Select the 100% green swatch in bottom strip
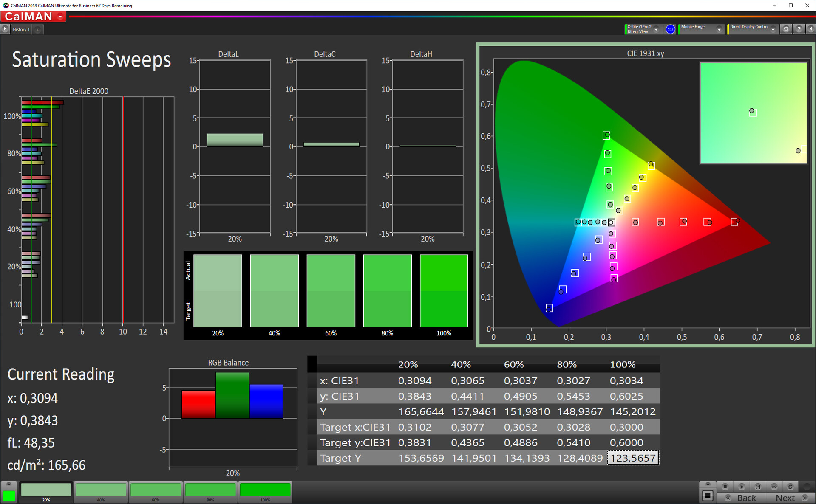816x504 pixels. (x=265, y=490)
